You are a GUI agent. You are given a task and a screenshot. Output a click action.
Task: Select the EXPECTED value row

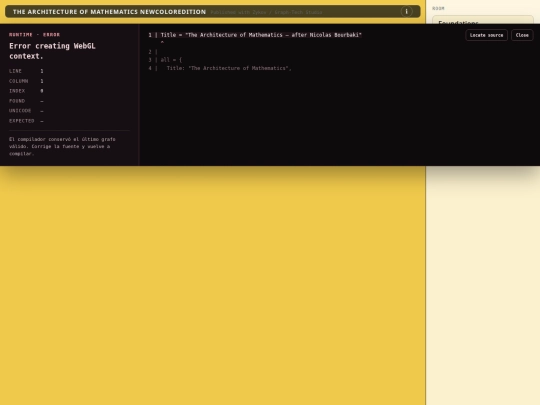tap(69, 121)
